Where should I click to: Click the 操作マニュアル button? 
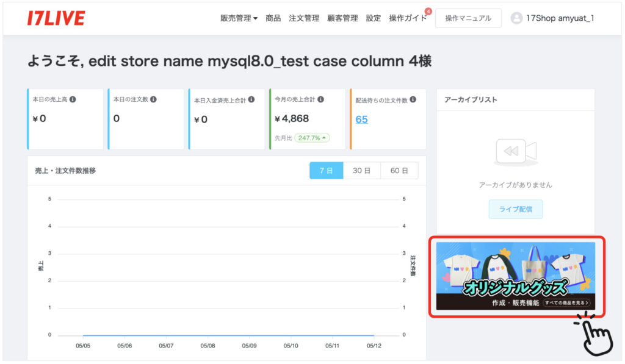(468, 18)
